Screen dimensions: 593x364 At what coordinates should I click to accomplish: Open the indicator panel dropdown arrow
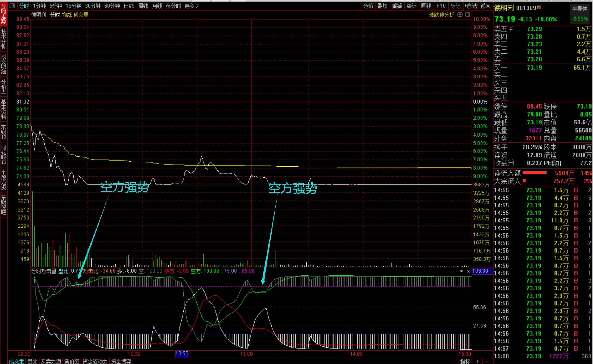pos(461,271)
